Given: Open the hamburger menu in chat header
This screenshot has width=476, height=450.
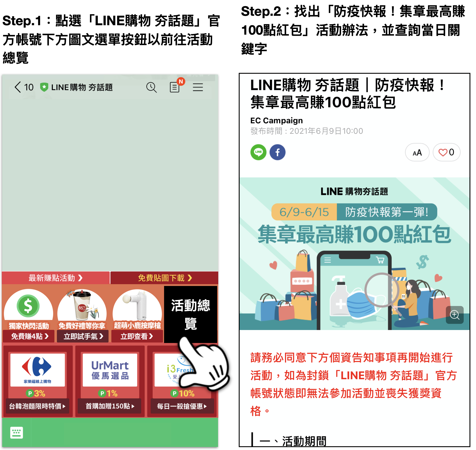Looking at the screenshot, I should click(198, 87).
